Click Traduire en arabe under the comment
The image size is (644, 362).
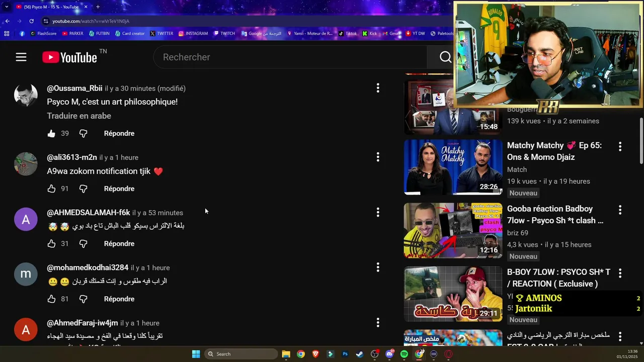79,116
